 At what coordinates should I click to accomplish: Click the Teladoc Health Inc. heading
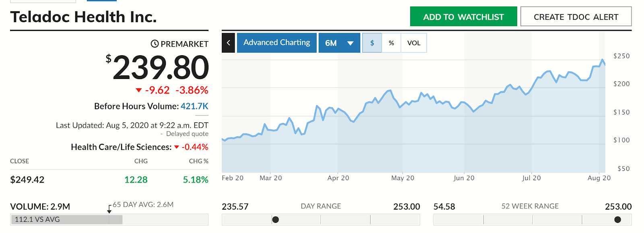coord(83,17)
